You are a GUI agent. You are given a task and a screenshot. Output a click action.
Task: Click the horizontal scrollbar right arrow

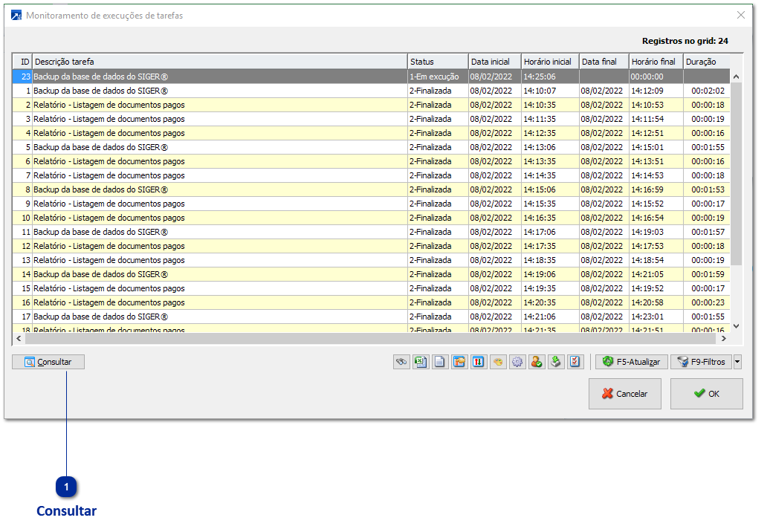[722, 339]
